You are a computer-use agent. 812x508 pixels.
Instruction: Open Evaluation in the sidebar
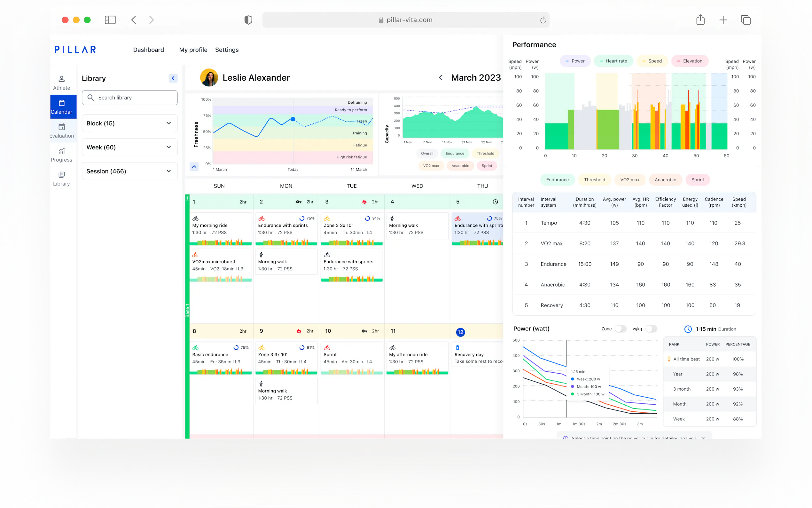click(61, 131)
